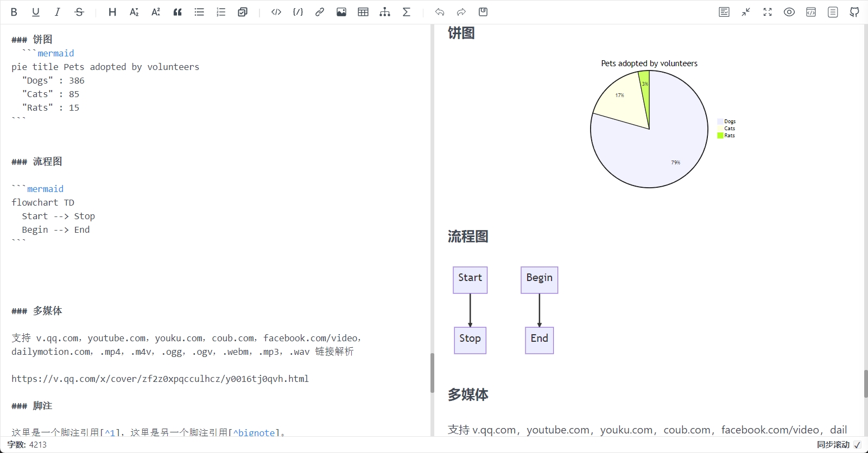The width and height of the screenshot is (868, 453).
Task: Apply italic formatting from the toolbar
Action: 58,12
